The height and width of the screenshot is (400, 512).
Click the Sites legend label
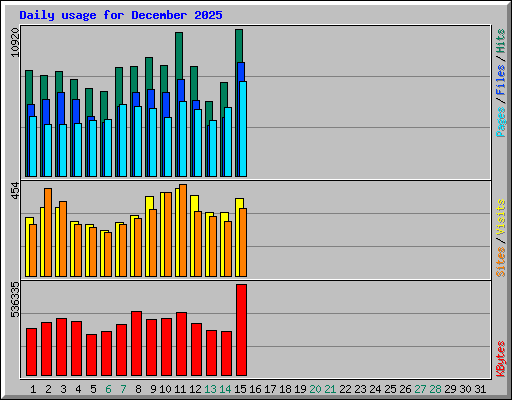500,262
